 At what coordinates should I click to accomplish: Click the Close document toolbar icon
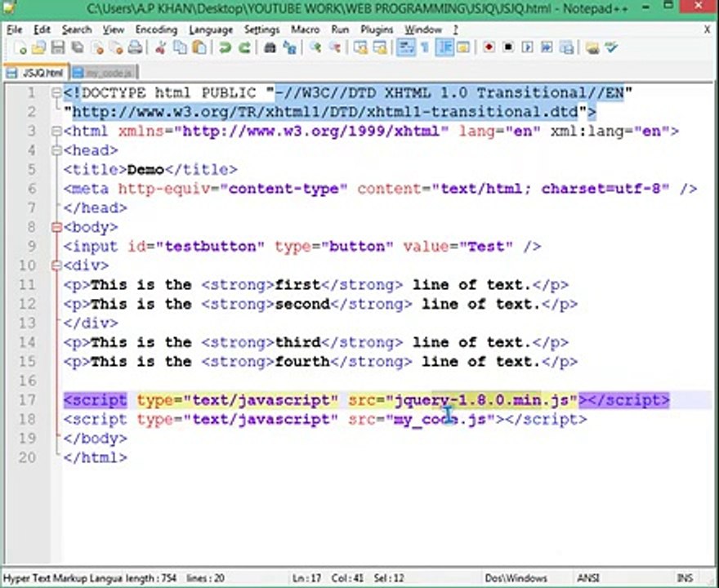click(96, 47)
